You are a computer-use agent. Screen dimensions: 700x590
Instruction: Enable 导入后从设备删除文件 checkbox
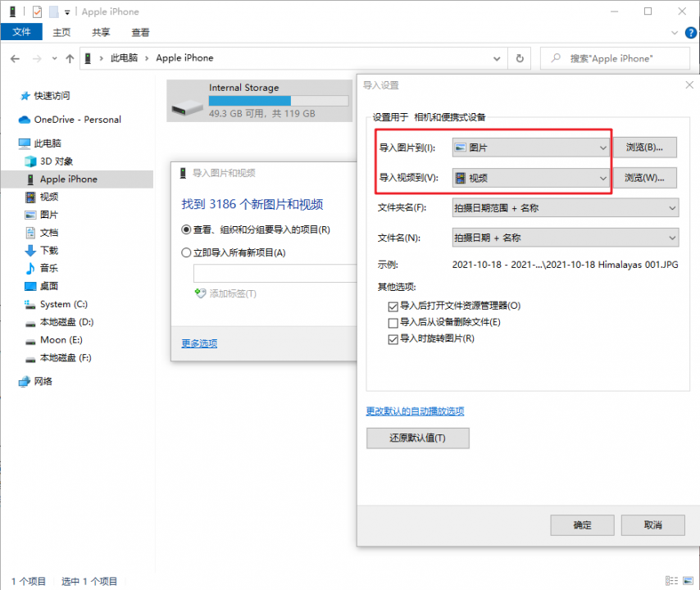coord(393,323)
